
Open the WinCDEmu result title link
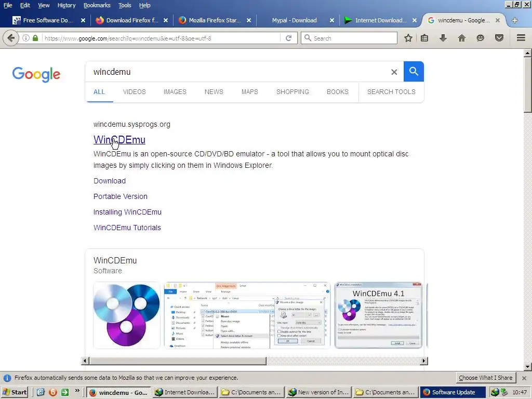pos(119,139)
